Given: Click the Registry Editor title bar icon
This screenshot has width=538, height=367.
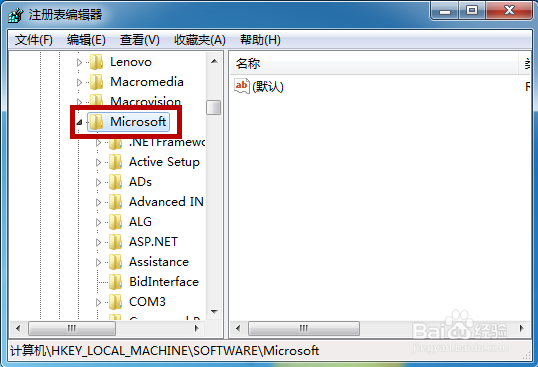Looking at the screenshot, I should (x=16, y=15).
